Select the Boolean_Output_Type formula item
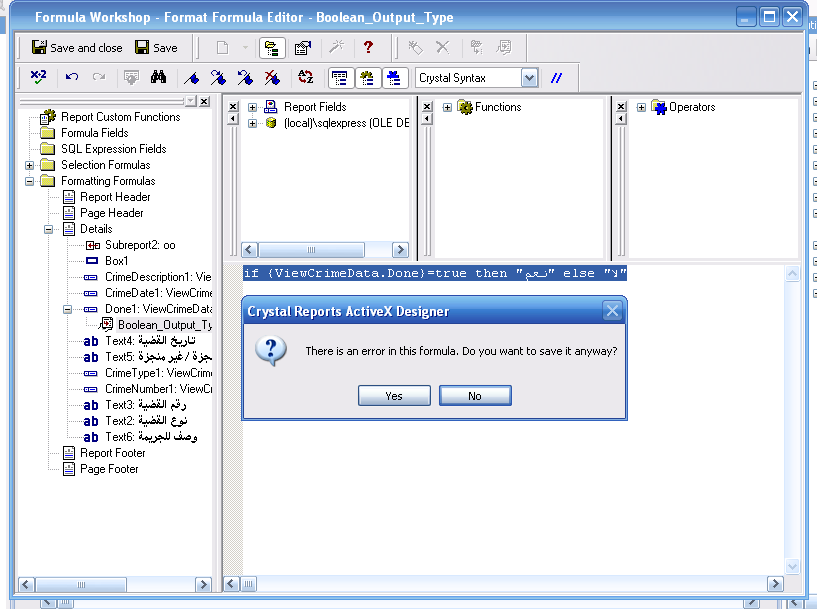This screenshot has height=609, width=817. 165,325
